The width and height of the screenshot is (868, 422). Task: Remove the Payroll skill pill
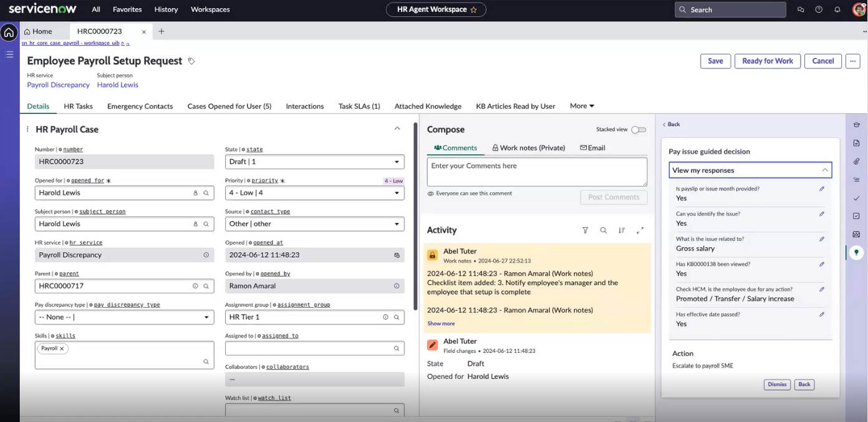click(62, 348)
